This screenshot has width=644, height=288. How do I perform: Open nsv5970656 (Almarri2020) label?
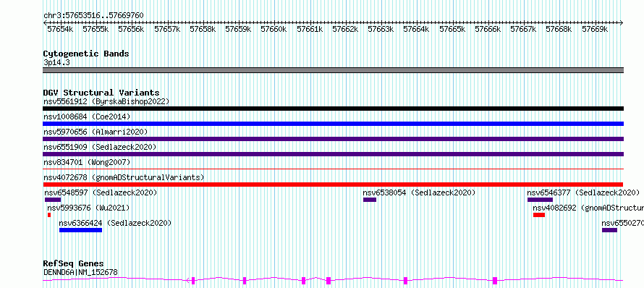tap(96, 132)
